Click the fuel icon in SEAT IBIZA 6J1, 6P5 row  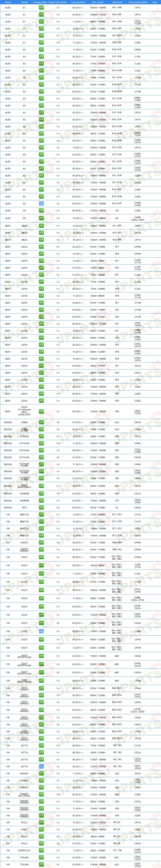[x=41, y=226]
